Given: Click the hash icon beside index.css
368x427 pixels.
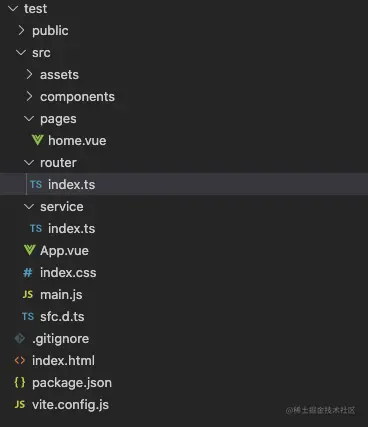Looking at the screenshot, I should coord(28,273).
